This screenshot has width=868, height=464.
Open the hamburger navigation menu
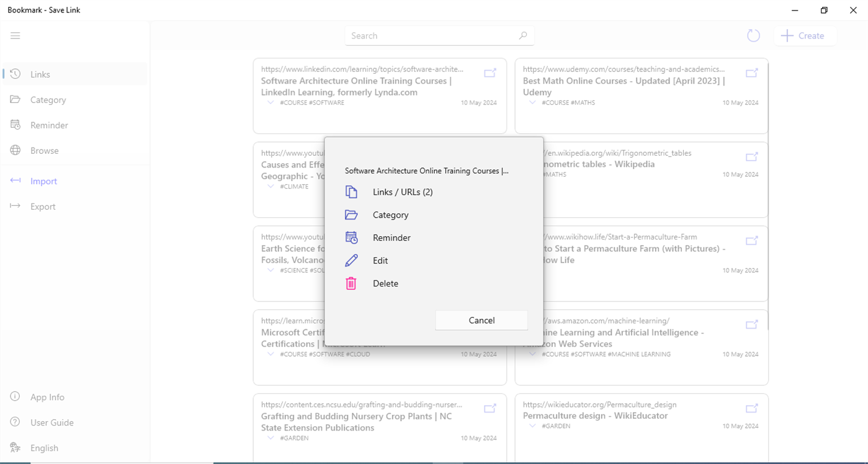tap(16, 35)
